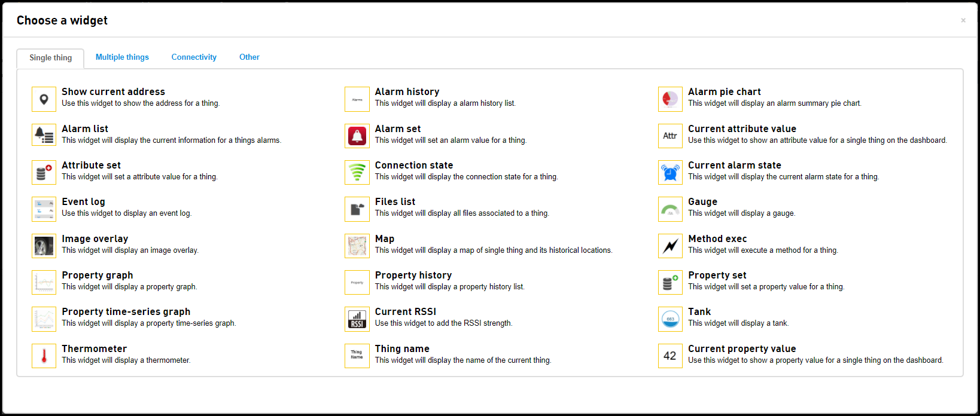
Task: Choose the Map widget thumbnail
Action: point(357,246)
